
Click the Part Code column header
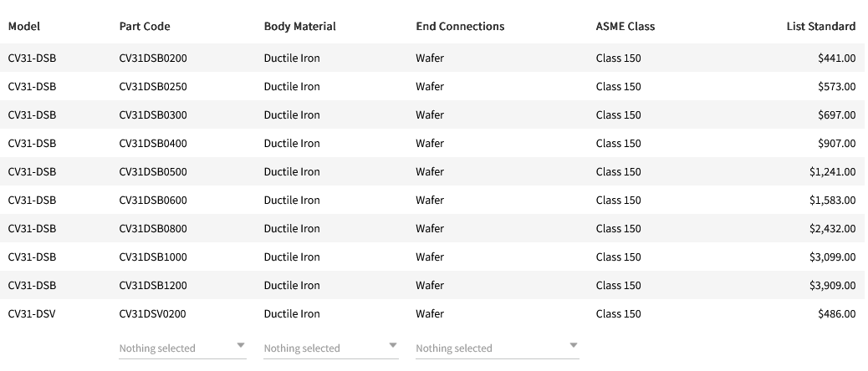[145, 26]
